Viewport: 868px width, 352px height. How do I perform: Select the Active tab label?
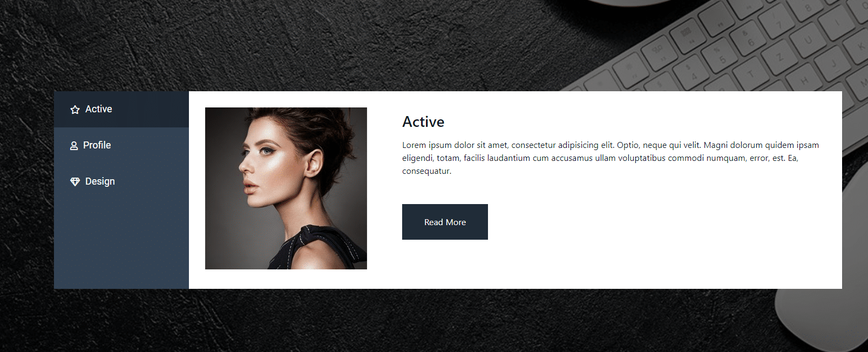click(x=99, y=109)
